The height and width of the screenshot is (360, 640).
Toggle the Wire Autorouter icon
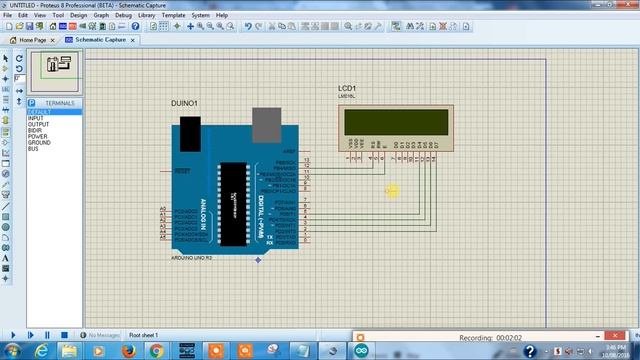(x=396, y=27)
